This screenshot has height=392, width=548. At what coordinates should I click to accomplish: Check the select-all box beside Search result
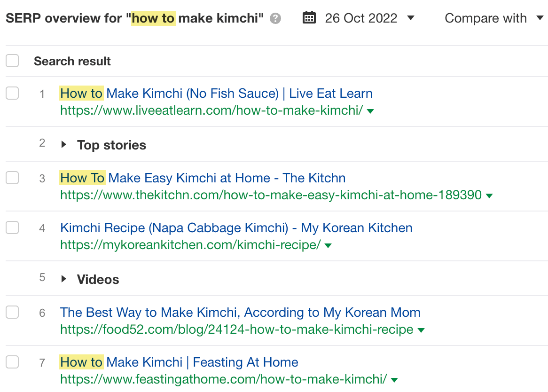coord(12,61)
